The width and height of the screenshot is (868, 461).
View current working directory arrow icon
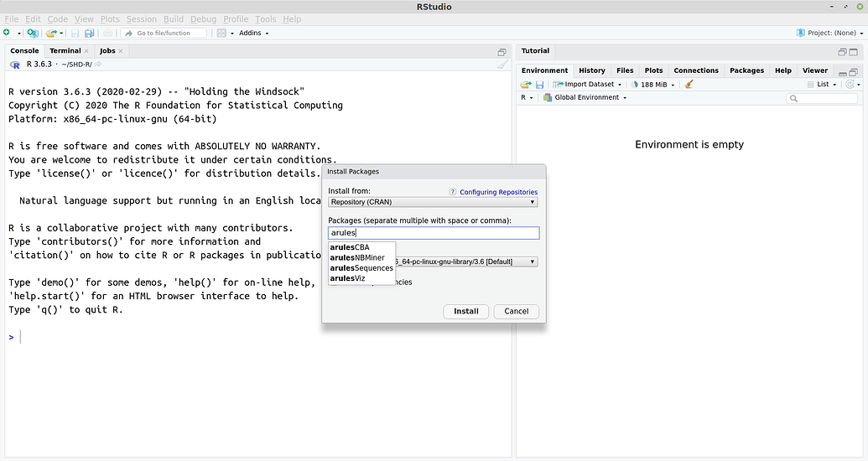98,65
